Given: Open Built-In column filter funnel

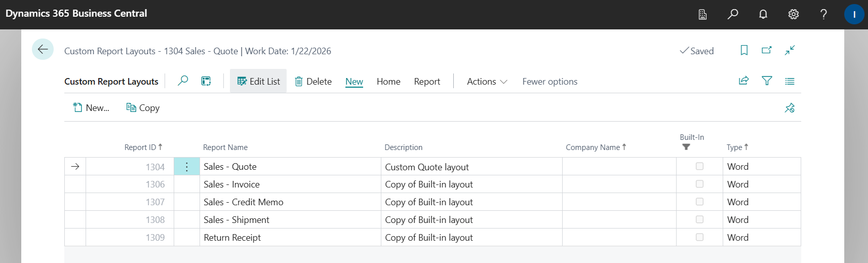Looking at the screenshot, I should point(686,147).
